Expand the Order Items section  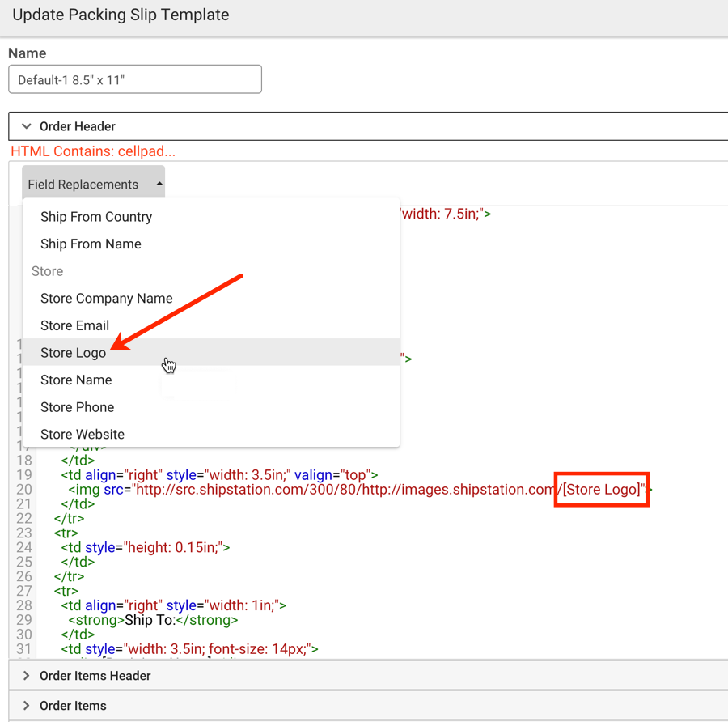coord(27,705)
